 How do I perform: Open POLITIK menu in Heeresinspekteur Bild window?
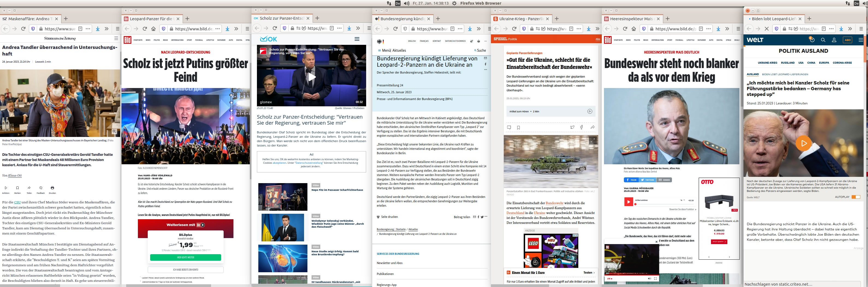[x=637, y=40]
